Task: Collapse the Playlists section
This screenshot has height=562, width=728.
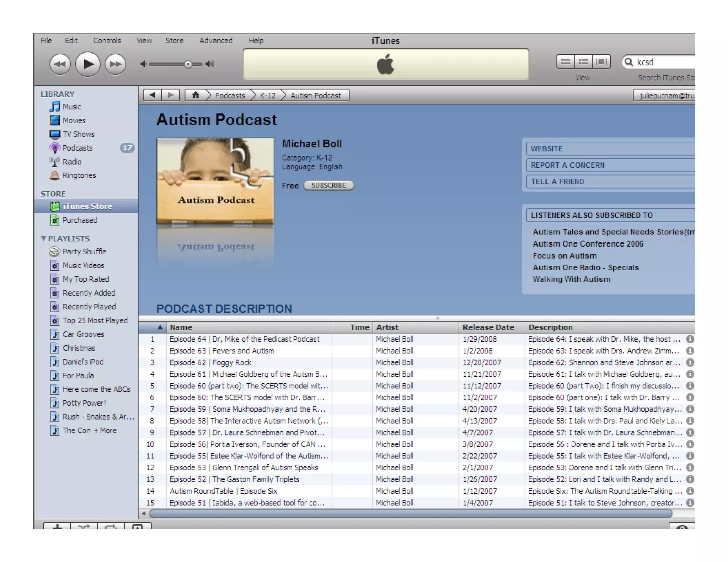Action: click(43, 238)
